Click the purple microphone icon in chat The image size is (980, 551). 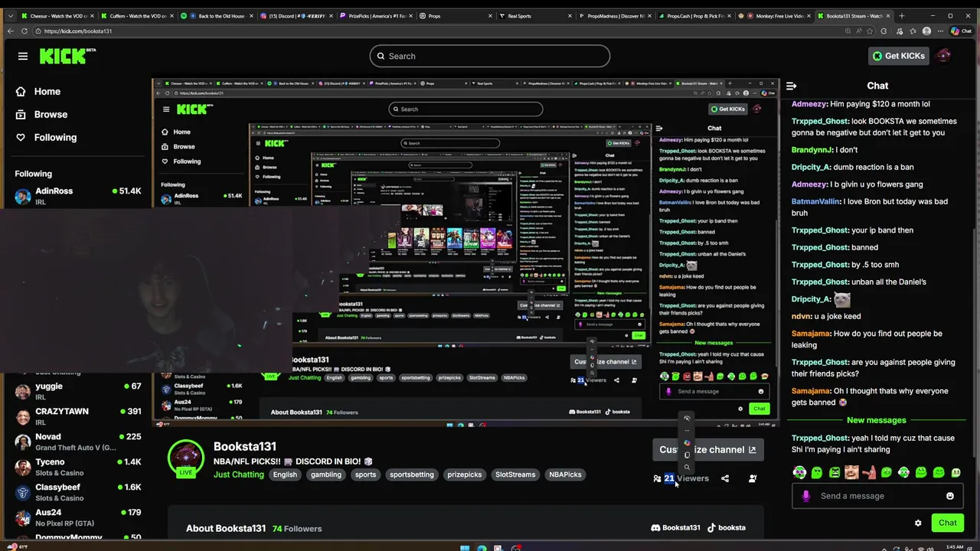[x=805, y=496]
